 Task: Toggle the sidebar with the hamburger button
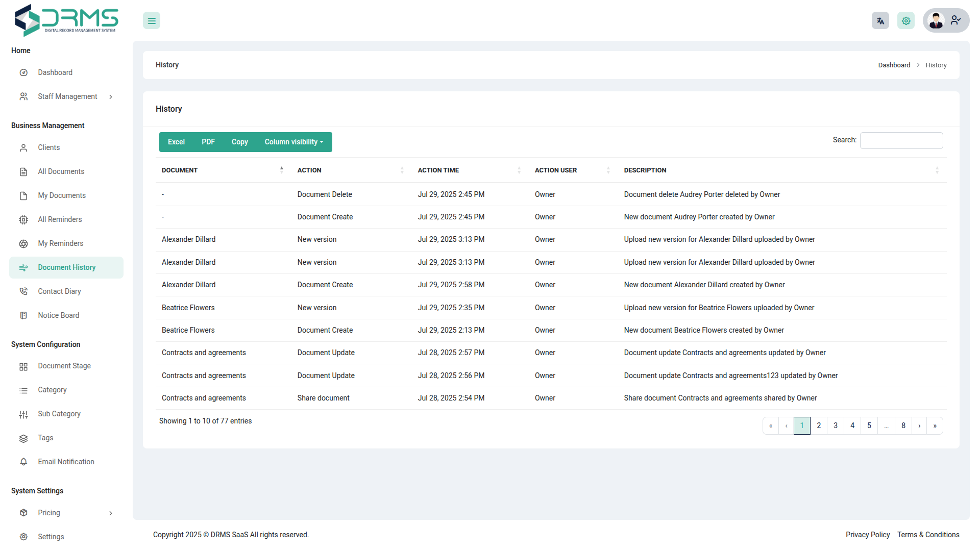(x=151, y=20)
